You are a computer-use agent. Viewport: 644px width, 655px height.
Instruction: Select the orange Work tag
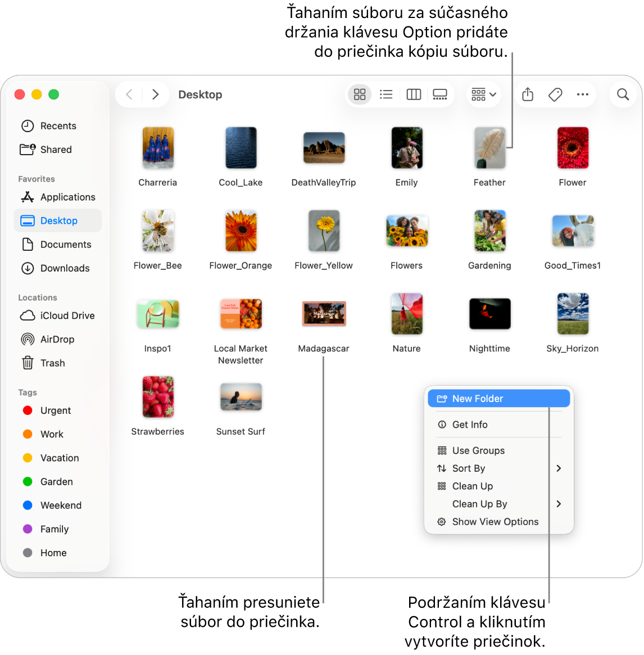(58, 434)
